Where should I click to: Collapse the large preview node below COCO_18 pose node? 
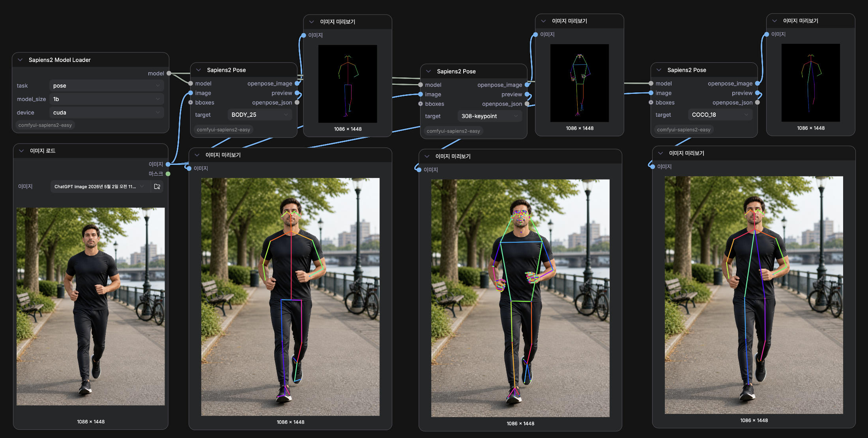pos(660,153)
